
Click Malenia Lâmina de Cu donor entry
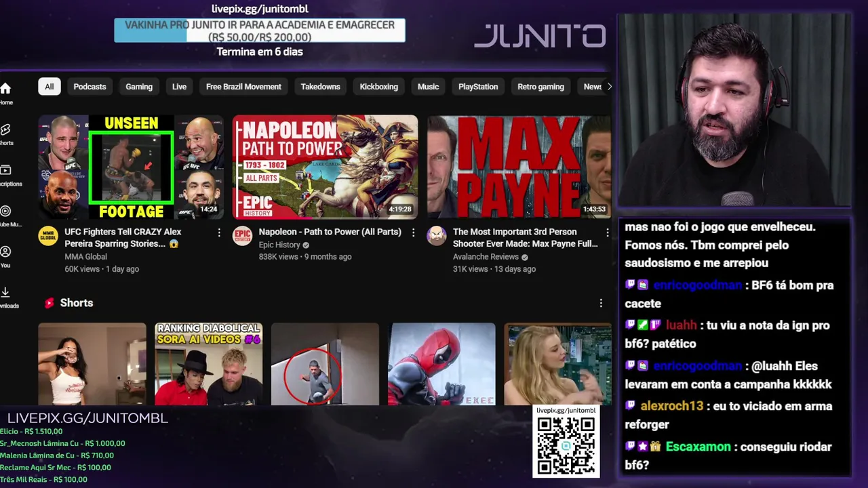(x=57, y=455)
